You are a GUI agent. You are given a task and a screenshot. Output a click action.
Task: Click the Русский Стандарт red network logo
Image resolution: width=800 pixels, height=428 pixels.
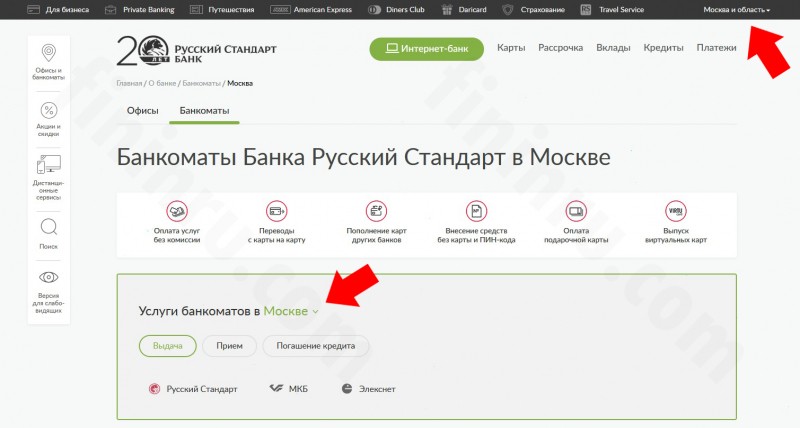(x=154, y=389)
